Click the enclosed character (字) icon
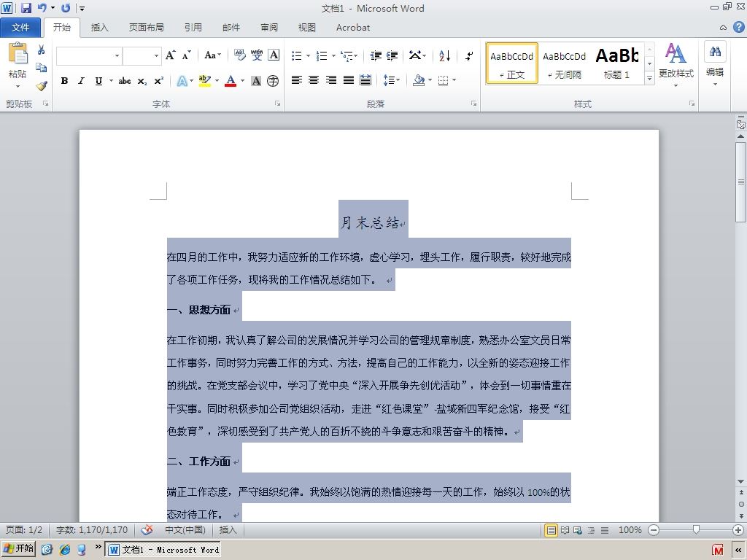This screenshot has width=747, height=560. tap(273, 81)
